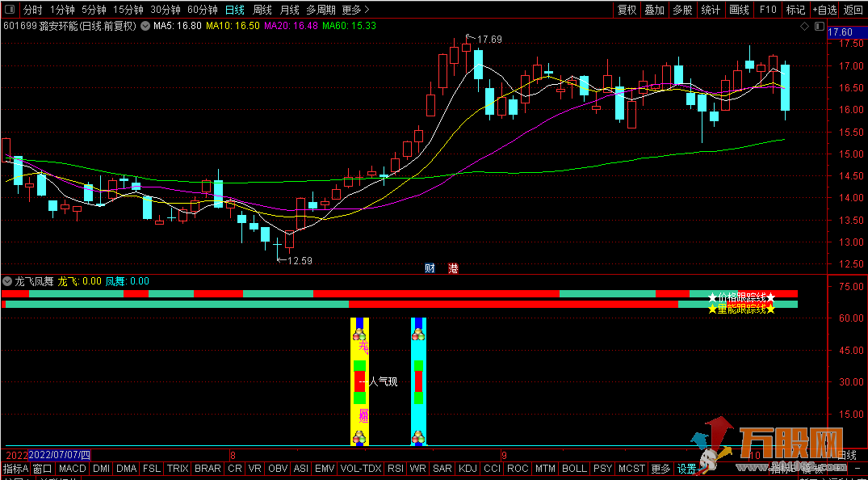Switch indicator to MCST
Screen dimensions: 868x480
pyautogui.click(x=632, y=469)
